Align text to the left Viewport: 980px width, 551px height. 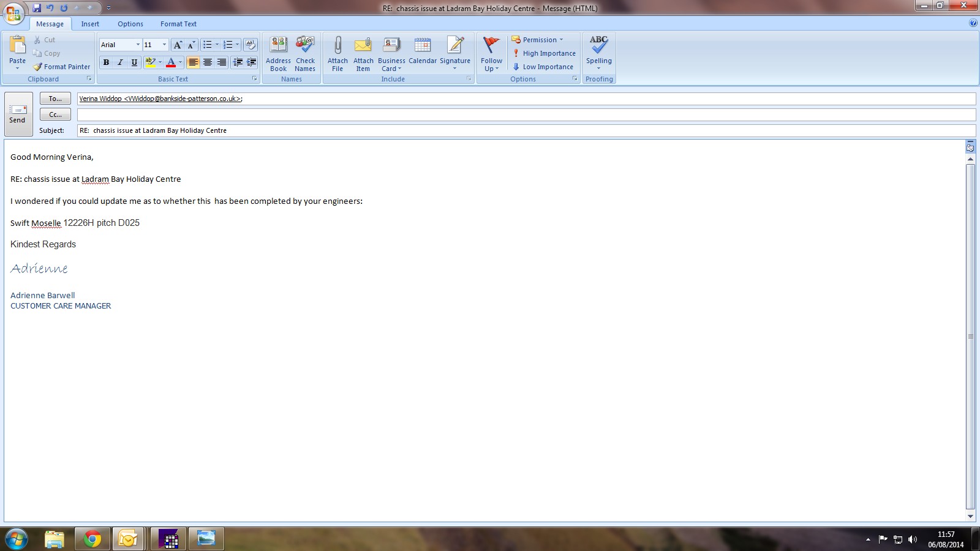(x=194, y=62)
